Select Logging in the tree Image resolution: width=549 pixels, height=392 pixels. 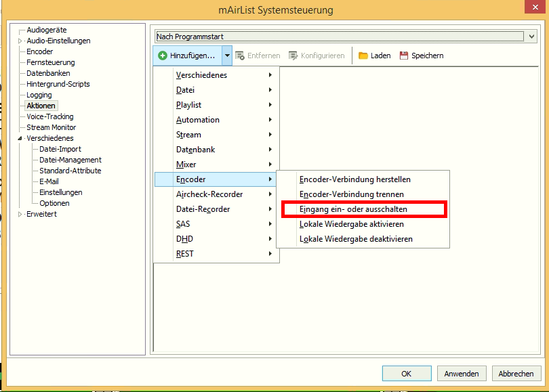39,95
